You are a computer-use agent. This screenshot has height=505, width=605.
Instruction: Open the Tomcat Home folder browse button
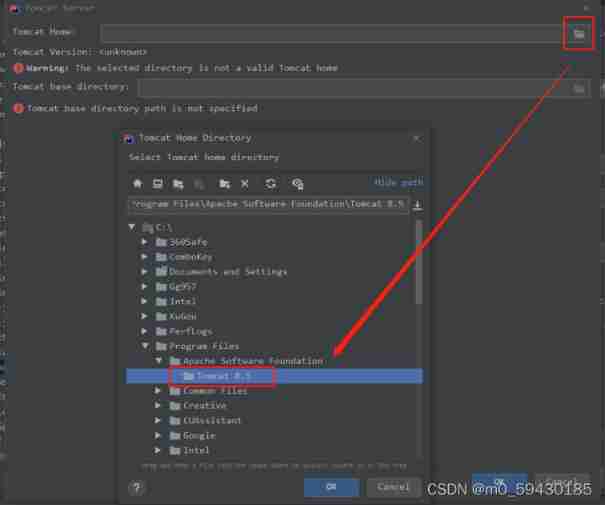tap(578, 34)
